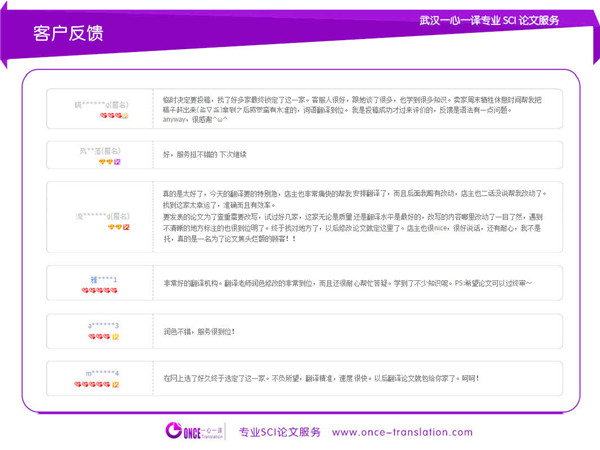The height and width of the screenshot is (450, 600).
Task: Click the orange badge beside m******4's hearts
Action: 116,384
